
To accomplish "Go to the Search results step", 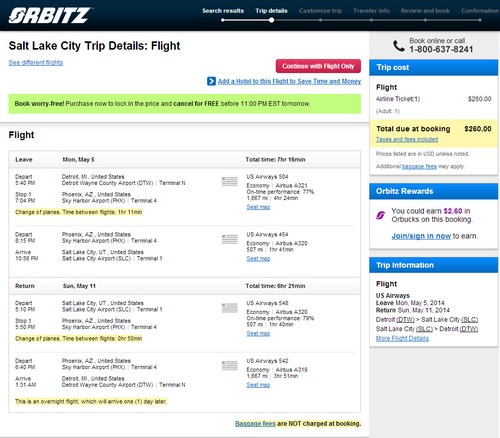I will point(223,11).
